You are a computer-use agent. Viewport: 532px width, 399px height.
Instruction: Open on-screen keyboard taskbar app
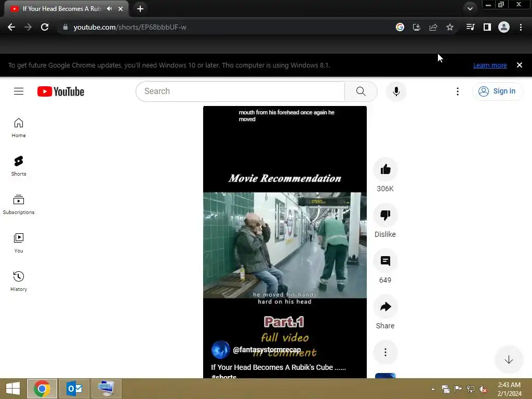(x=107, y=389)
